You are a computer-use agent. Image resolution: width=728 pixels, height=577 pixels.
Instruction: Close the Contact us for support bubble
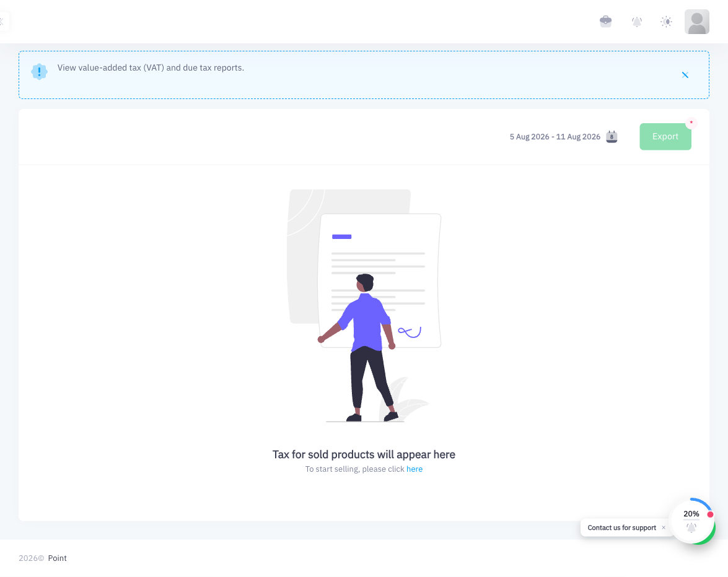(664, 528)
